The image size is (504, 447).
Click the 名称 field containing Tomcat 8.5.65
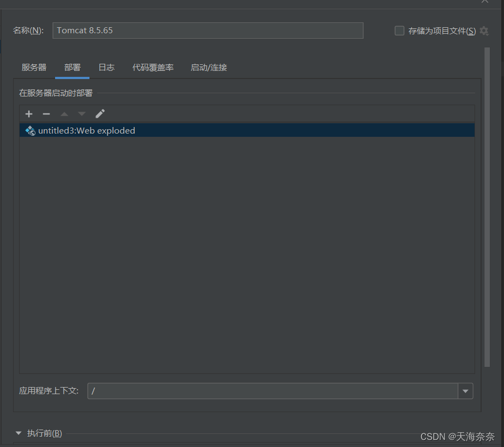pos(208,31)
